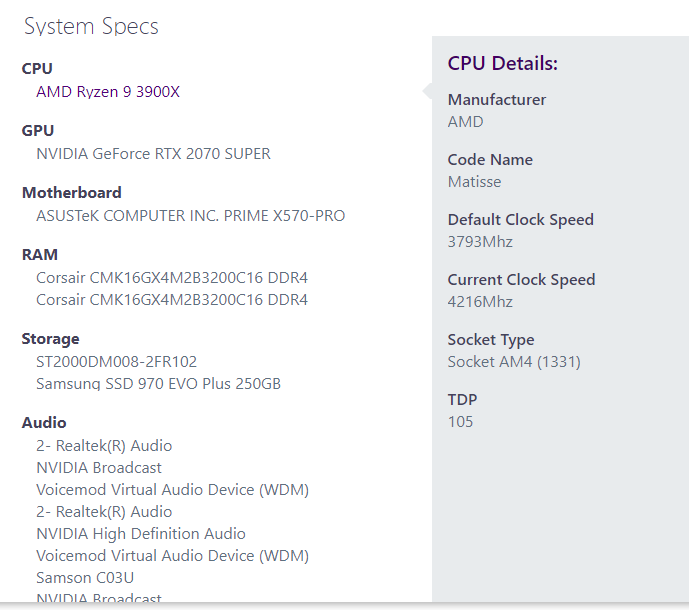This screenshot has width=689, height=610.
Task: Click the CPU Details panel heading
Action: 503,64
